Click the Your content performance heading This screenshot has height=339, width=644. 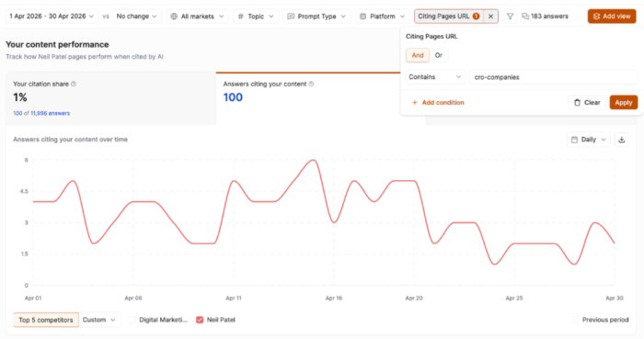click(57, 45)
